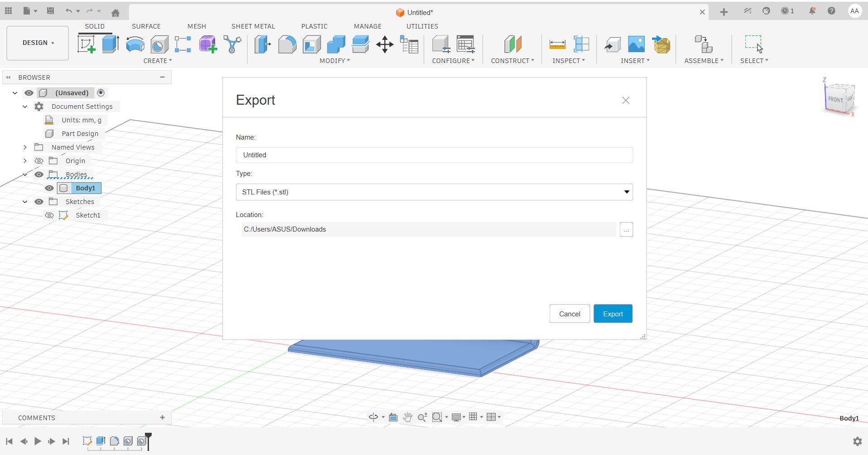Open the DESIGN workspace dropdown
Image resolution: width=868 pixels, height=455 pixels.
[x=38, y=43]
